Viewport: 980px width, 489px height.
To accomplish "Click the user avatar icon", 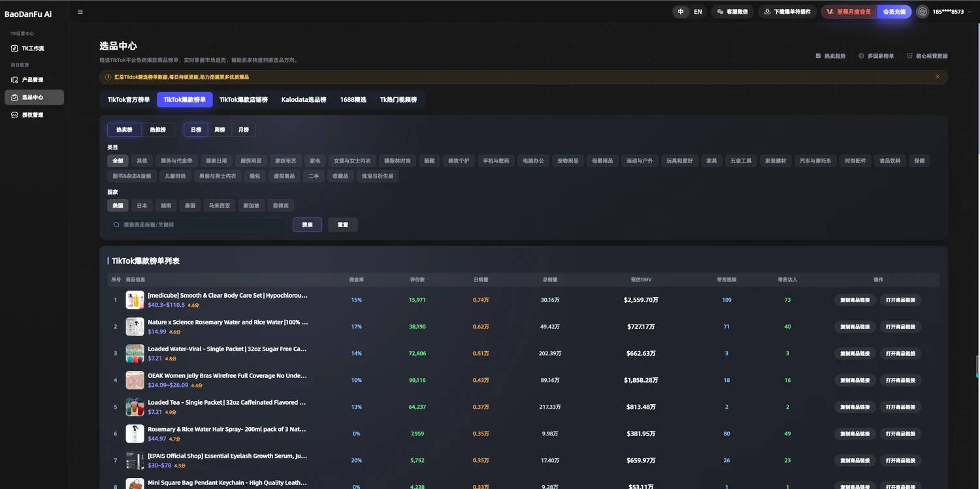I will (x=923, y=12).
